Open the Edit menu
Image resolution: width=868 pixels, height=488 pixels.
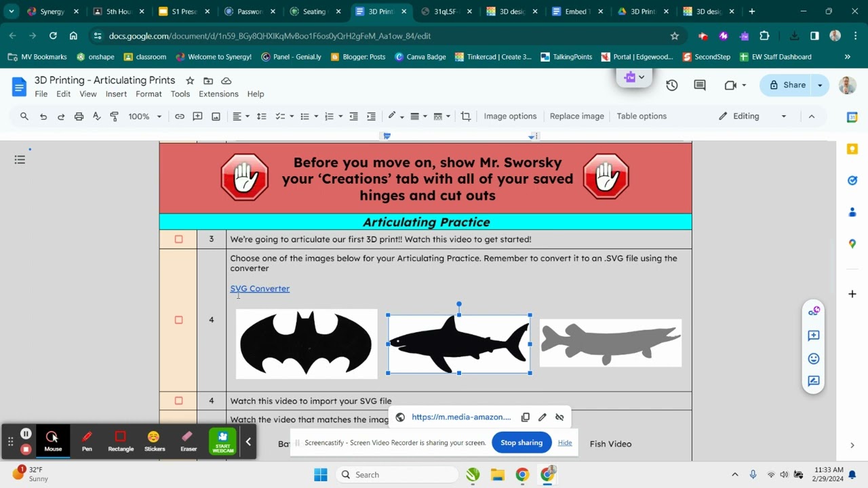[64, 94]
